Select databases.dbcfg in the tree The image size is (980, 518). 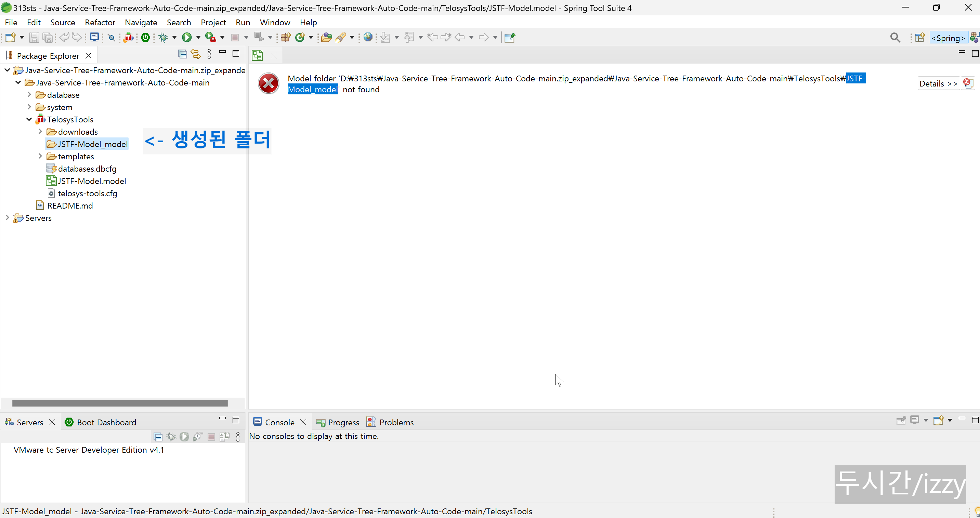81,169
